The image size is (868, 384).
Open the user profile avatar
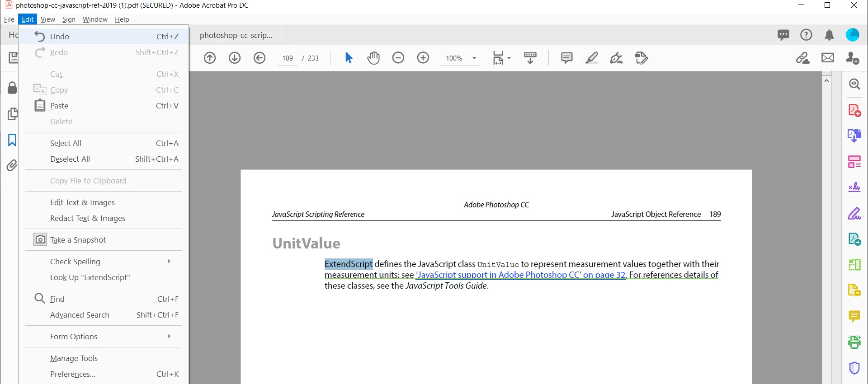coord(853,35)
